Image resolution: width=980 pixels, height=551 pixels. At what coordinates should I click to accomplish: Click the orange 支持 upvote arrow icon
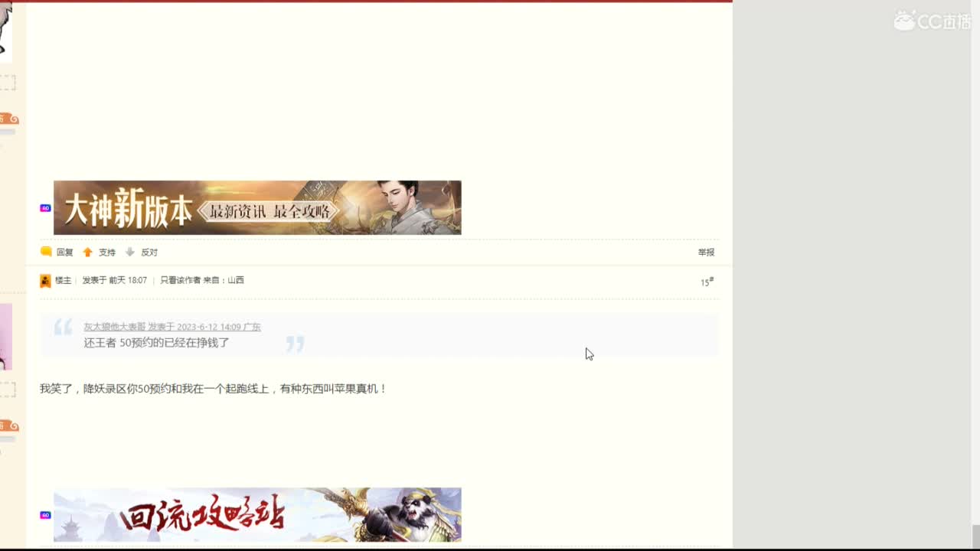coord(87,252)
